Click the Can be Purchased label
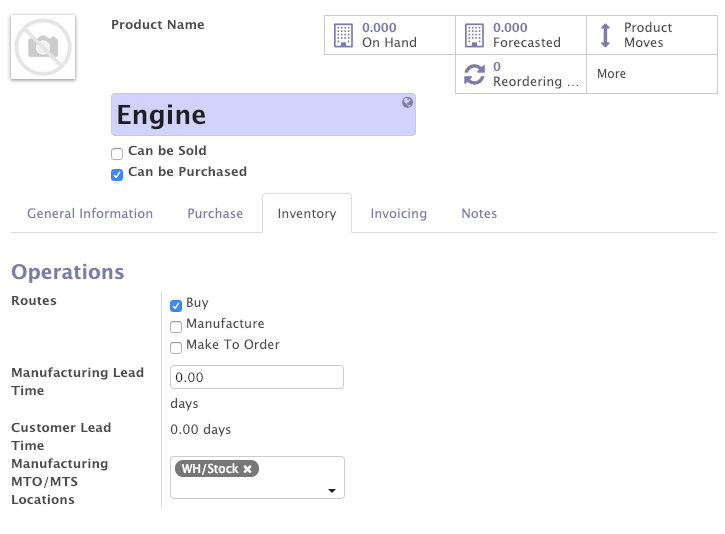The width and height of the screenshot is (725, 534). (x=187, y=172)
